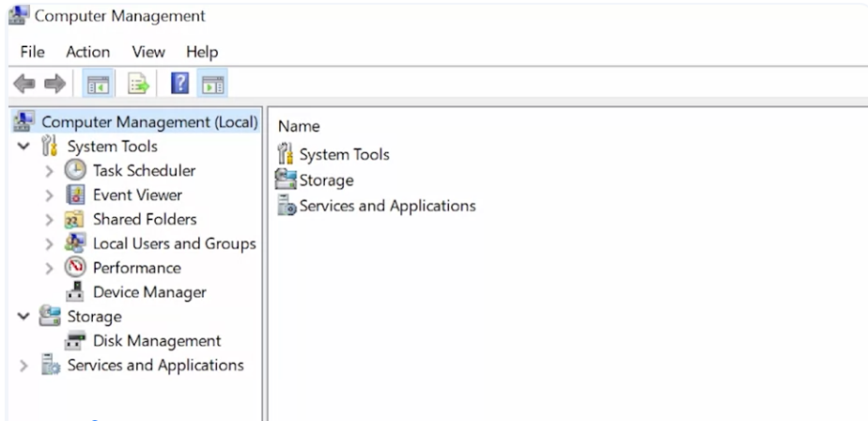Select the Device Manager label

pos(149,292)
